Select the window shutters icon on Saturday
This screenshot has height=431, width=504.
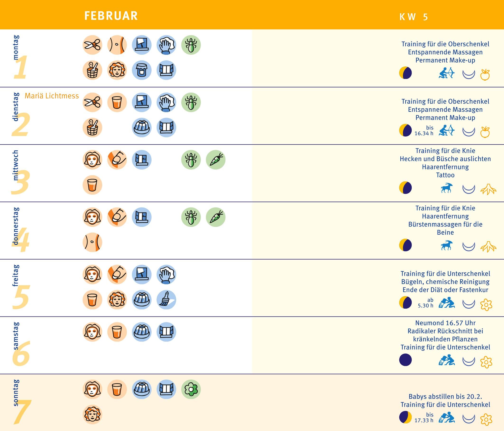tap(166, 332)
